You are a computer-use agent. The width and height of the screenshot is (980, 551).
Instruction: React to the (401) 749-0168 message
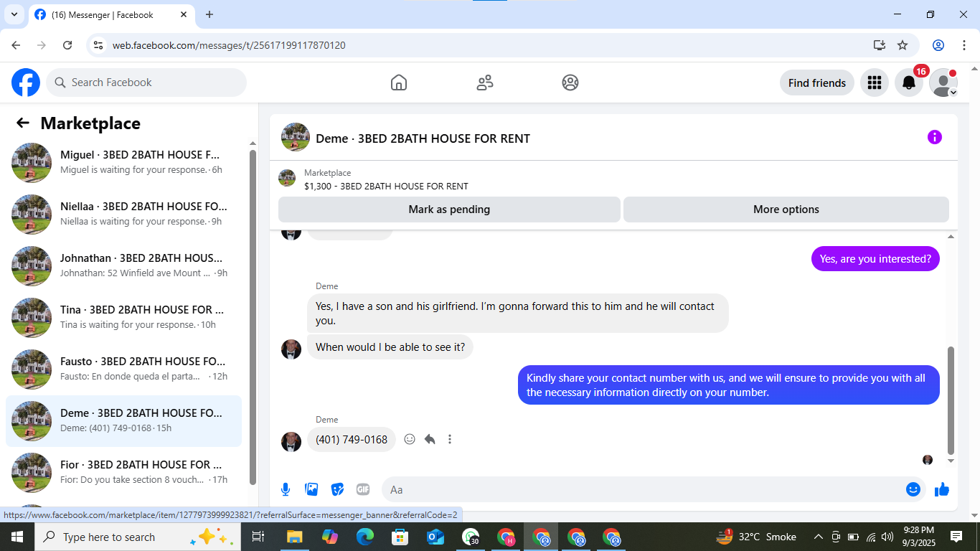tap(410, 439)
